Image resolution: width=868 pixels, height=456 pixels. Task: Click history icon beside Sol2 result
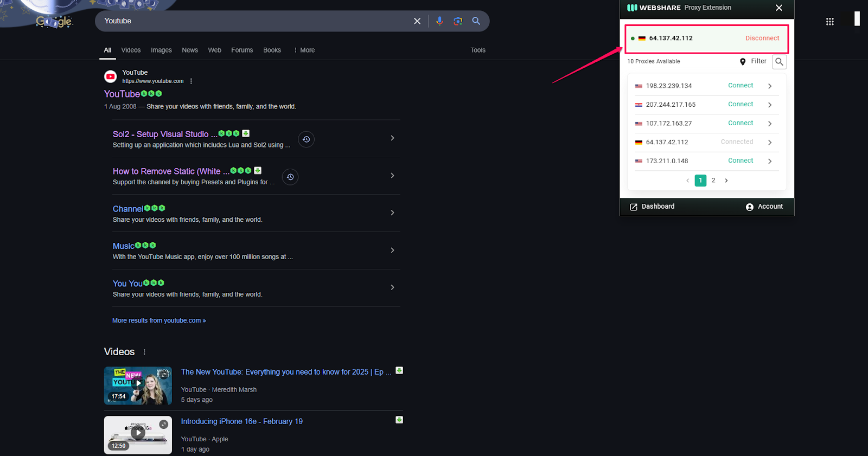click(x=307, y=139)
